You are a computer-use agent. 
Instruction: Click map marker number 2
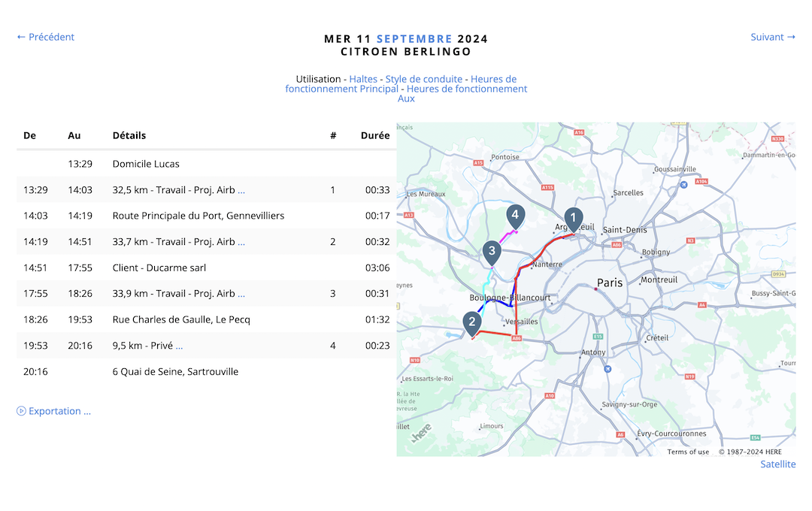(471, 323)
